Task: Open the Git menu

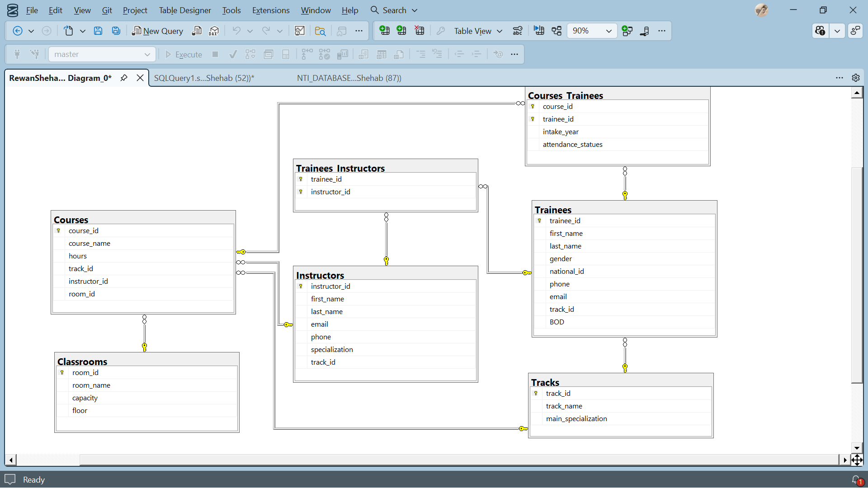Action: coord(107,10)
